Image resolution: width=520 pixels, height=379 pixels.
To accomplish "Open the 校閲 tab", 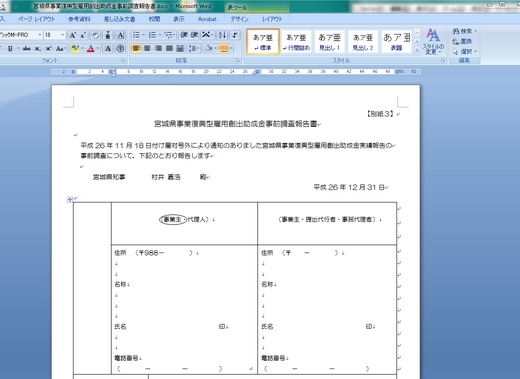I will click(x=154, y=19).
